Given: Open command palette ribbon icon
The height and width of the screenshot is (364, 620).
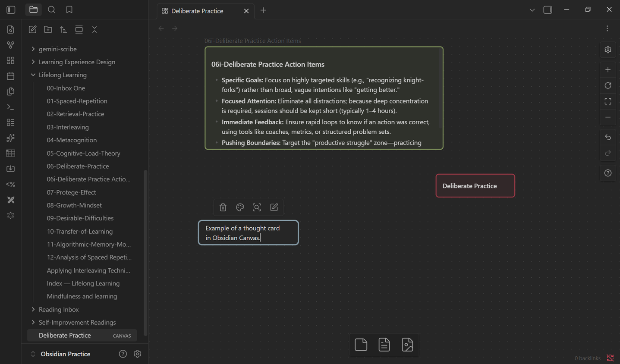Looking at the screenshot, I should click(x=10, y=107).
